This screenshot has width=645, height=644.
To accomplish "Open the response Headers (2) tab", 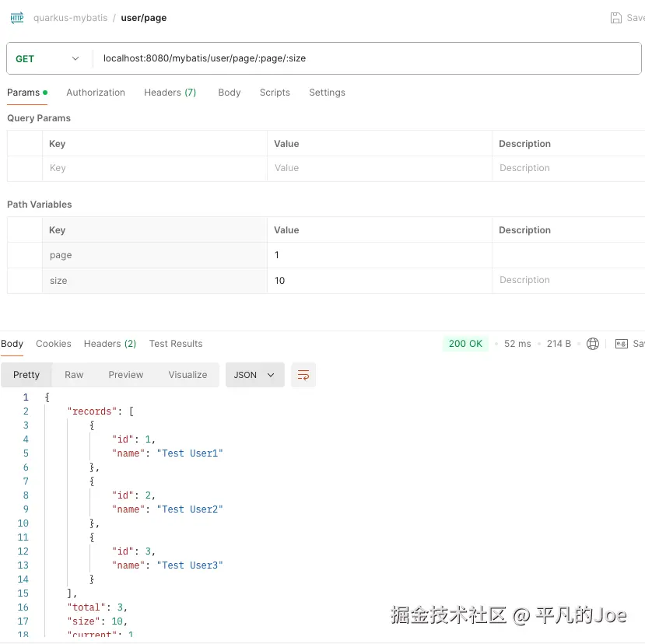I will [110, 343].
